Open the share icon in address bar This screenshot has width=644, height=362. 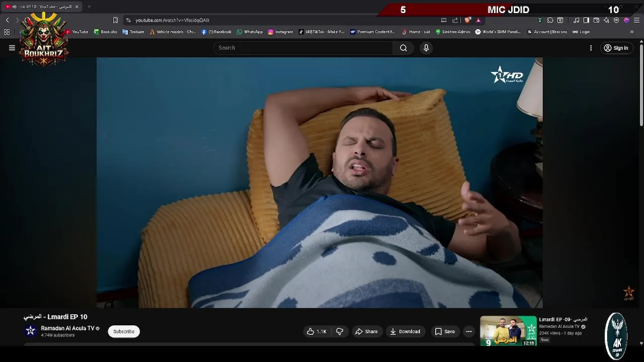point(455,20)
